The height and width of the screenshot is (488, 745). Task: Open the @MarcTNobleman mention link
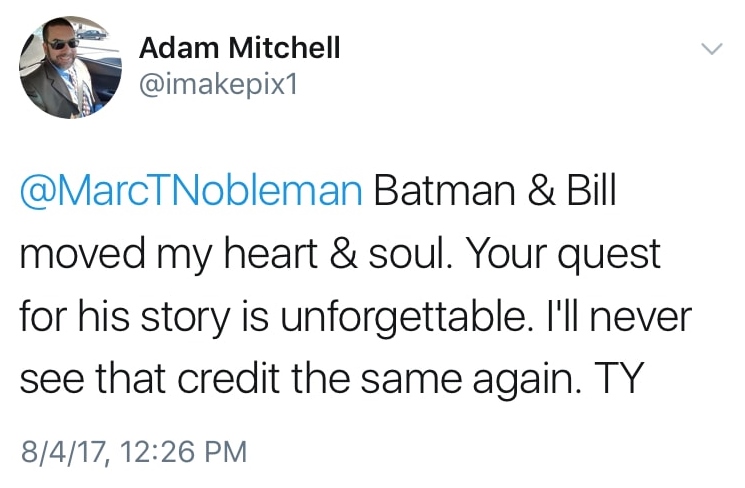pyautogui.click(x=190, y=190)
